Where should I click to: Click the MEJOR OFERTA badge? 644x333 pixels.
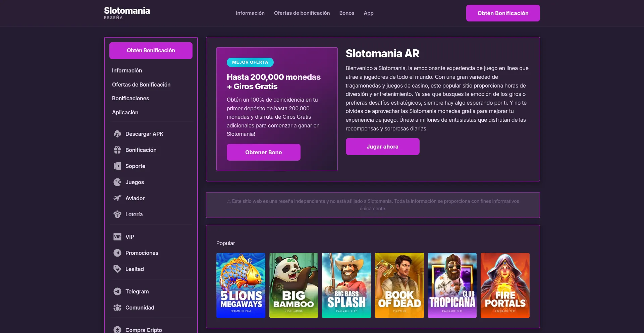(250, 62)
